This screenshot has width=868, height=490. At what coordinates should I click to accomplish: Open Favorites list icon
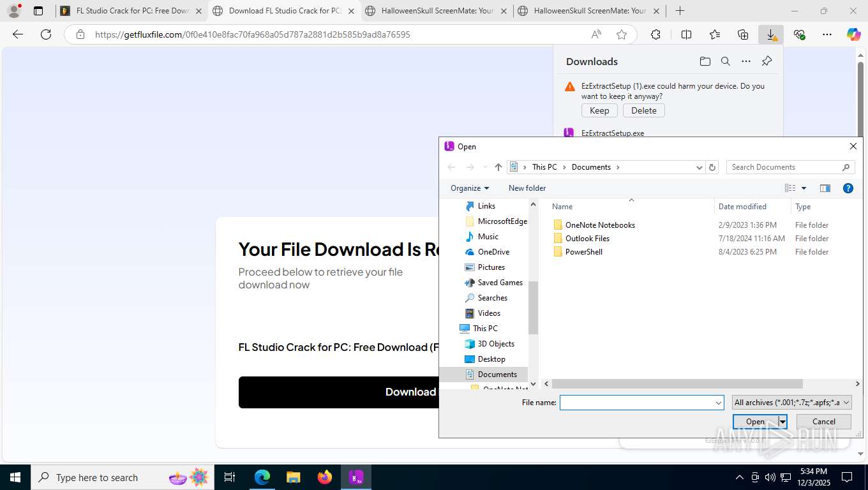[x=715, y=34]
